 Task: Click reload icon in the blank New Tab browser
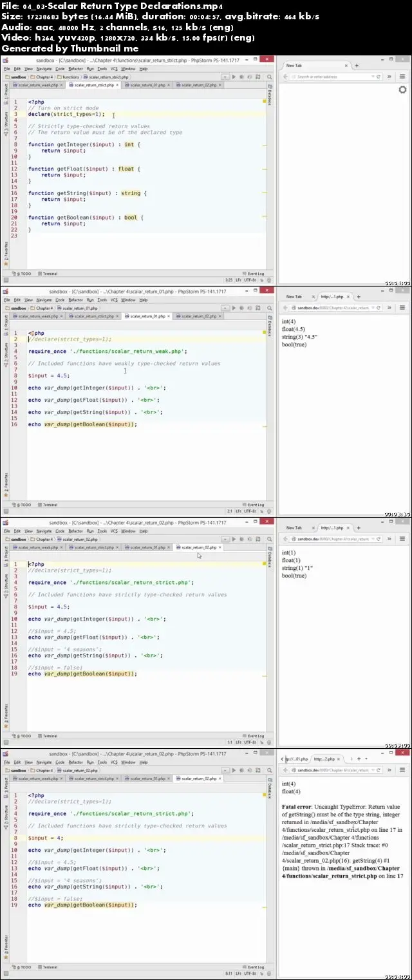point(377,77)
